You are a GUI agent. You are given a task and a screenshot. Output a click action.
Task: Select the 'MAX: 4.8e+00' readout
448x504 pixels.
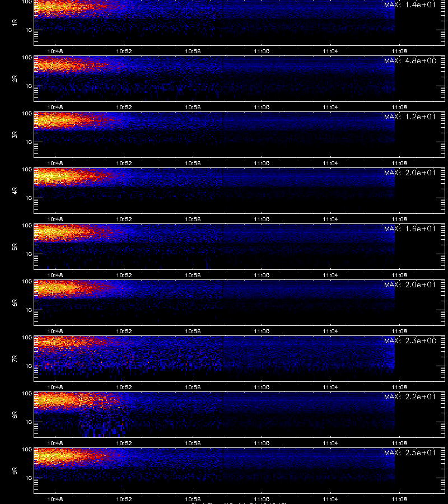click(x=410, y=60)
